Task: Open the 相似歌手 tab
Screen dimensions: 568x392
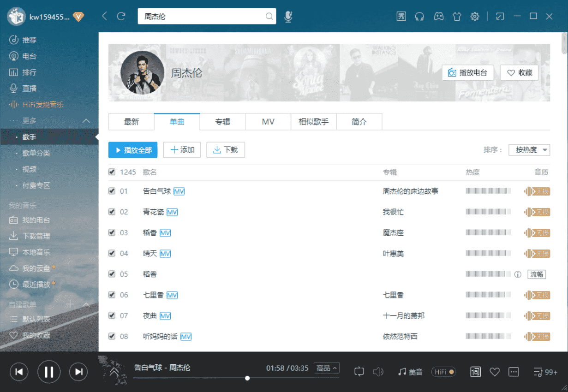Action: 314,122
